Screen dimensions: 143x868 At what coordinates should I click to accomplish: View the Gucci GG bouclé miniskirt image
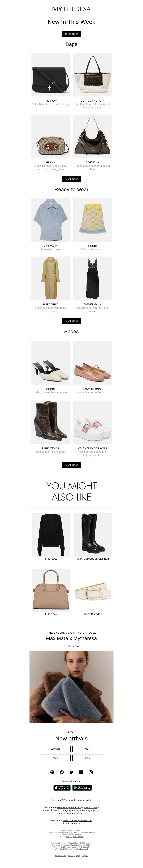[92, 220]
